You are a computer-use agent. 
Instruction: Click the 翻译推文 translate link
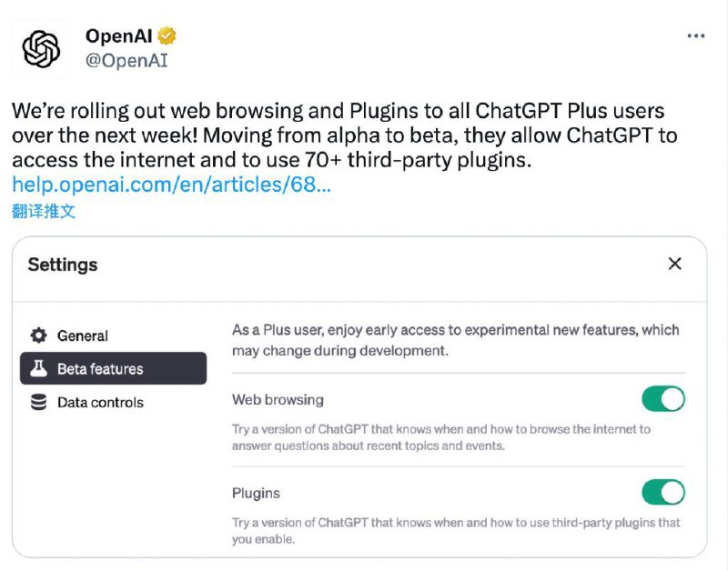point(41,210)
